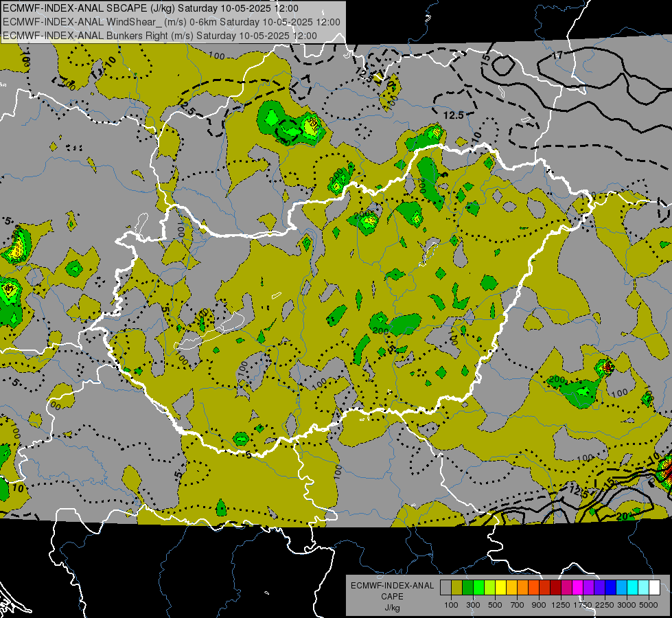
Task: Click the WindShear 0-6km title line
Action: [172, 22]
